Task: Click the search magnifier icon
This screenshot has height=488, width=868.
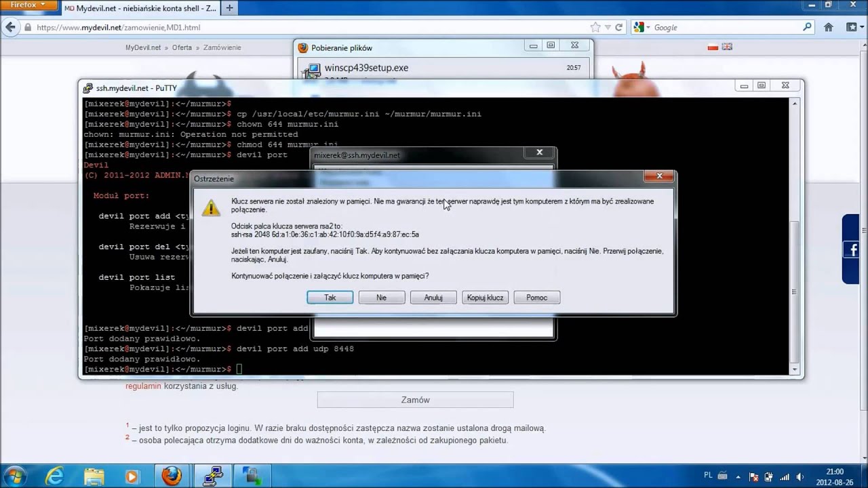Action: [x=807, y=27]
